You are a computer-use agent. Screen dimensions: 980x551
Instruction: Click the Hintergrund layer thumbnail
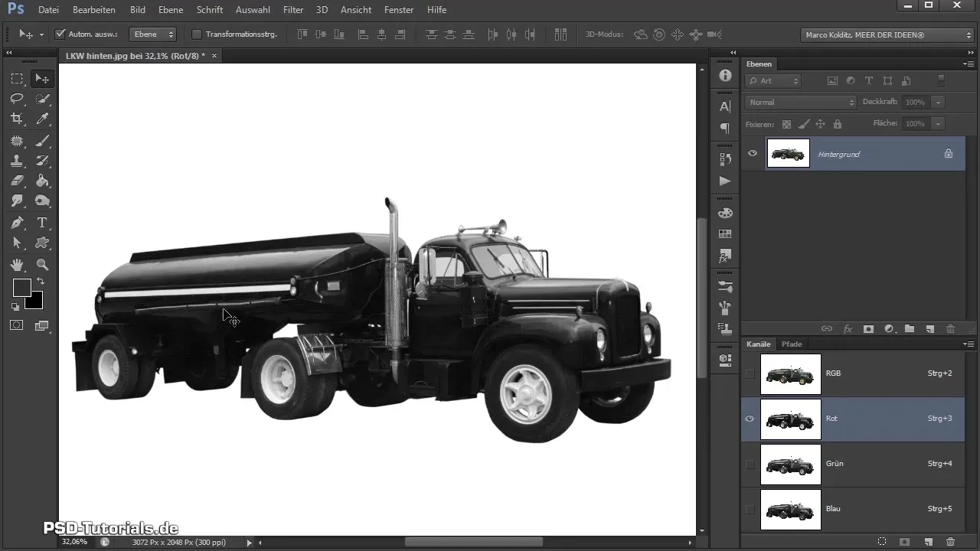point(788,154)
